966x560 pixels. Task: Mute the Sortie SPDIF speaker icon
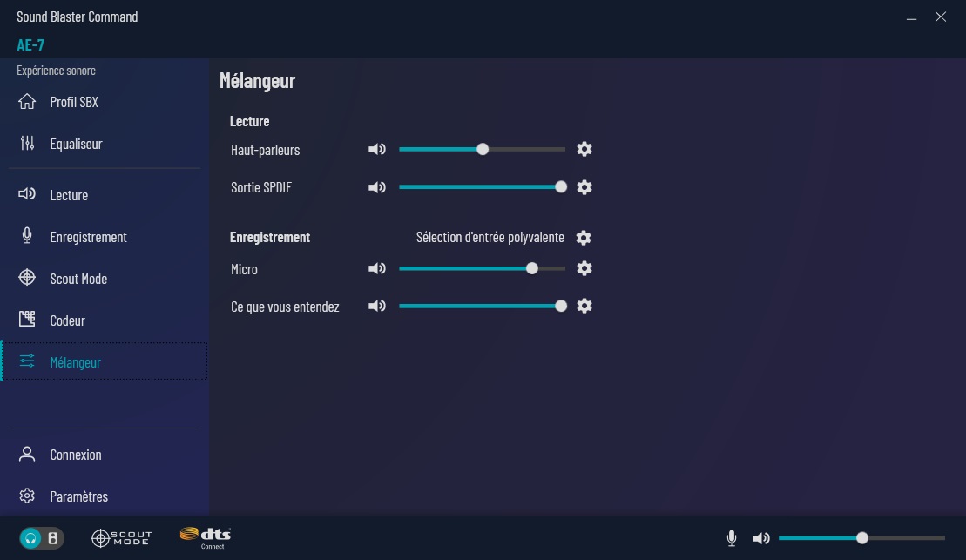377,187
